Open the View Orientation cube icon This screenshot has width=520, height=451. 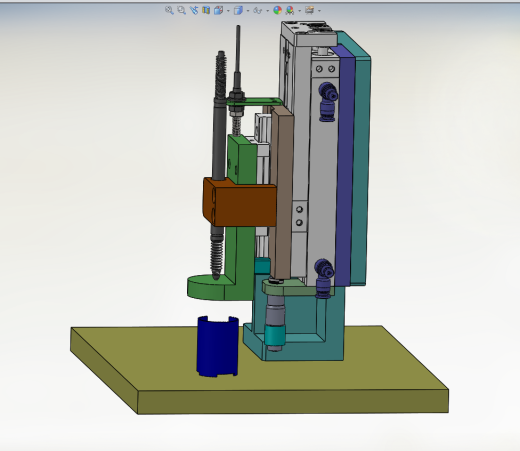(218, 10)
